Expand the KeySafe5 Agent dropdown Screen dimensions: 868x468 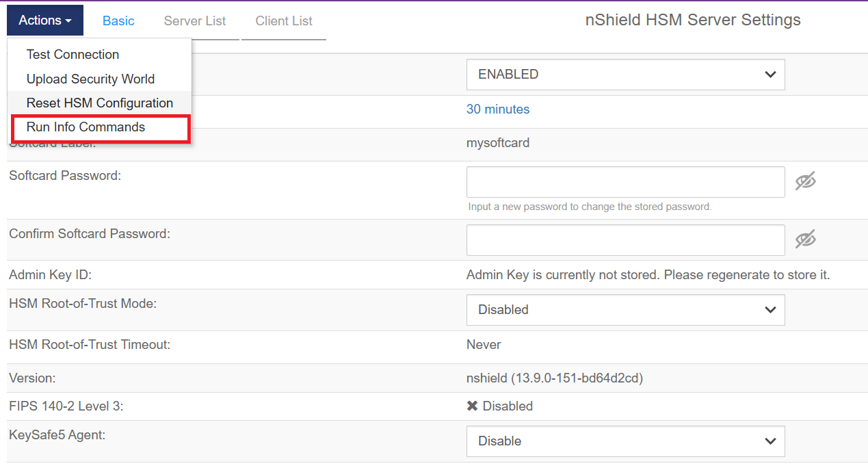pyautogui.click(x=625, y=441)
